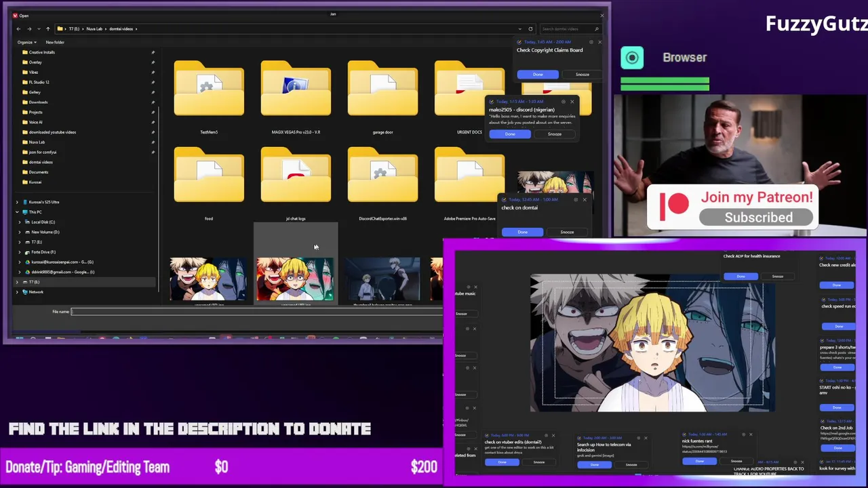The image size is (868, 488).
Task: Tick the check circle on nick fuentes reminder
Action: 685,434
